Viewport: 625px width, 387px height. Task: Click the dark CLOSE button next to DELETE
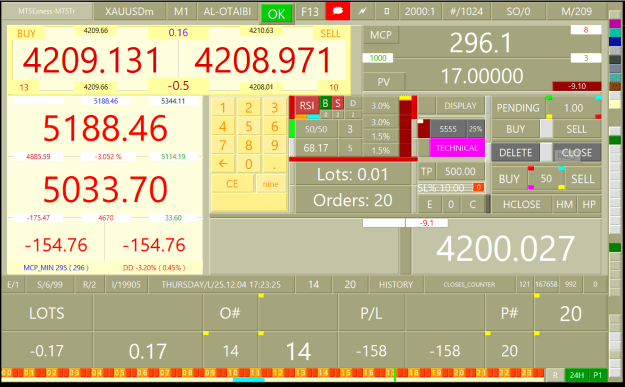[577, 153]
